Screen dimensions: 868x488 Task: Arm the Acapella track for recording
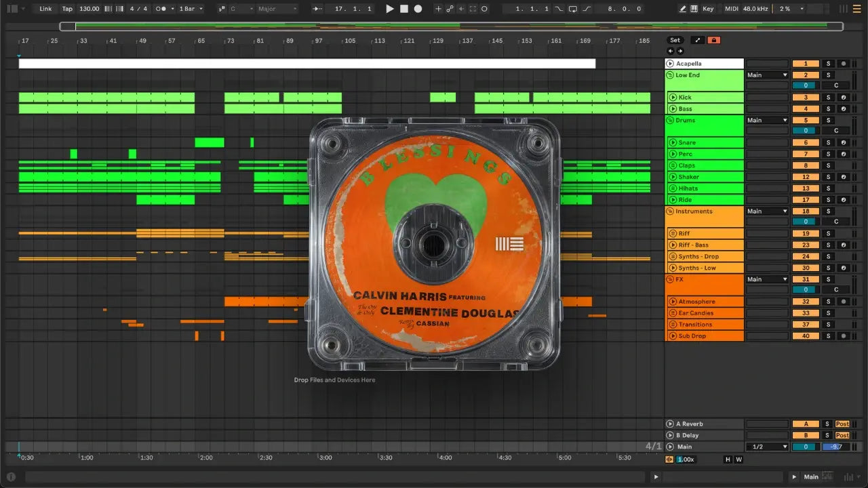pyautogui.click(x=843, y=64)
